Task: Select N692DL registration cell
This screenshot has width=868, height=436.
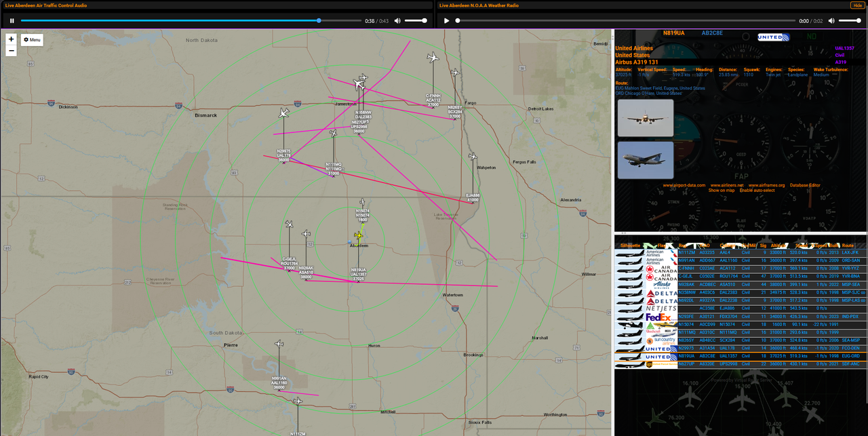Action: click(x=686, y=300)
